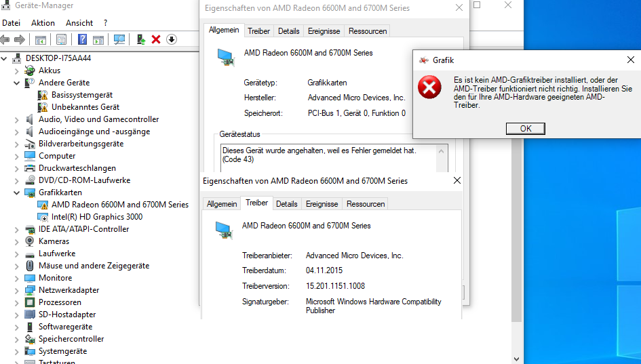The image size is (641, 364).
Task: Click the Gerätestatus scroll-up arrow
Action: click(441, 152)
